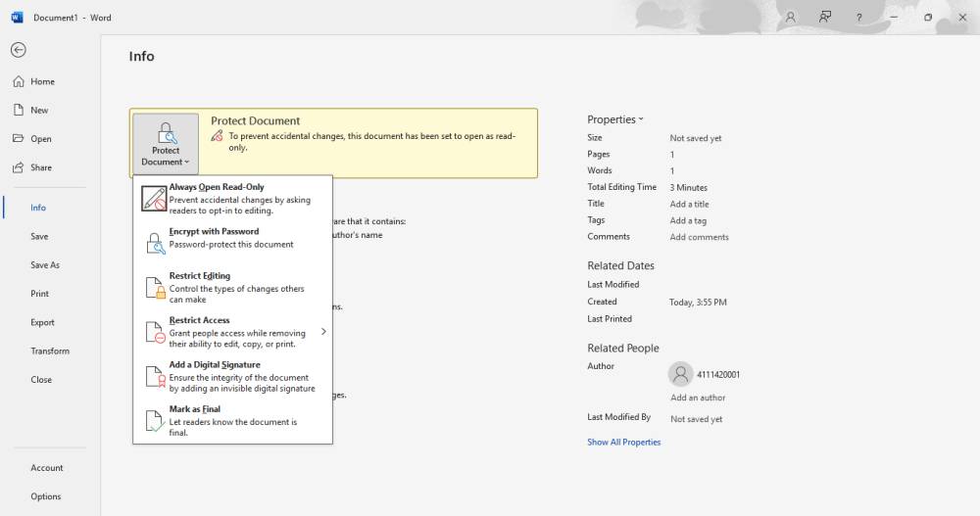The width and height of the screenshot is (980, 516).
Task: Click the Always Open Read-Only pencil icon
Action: click(154, 199)
